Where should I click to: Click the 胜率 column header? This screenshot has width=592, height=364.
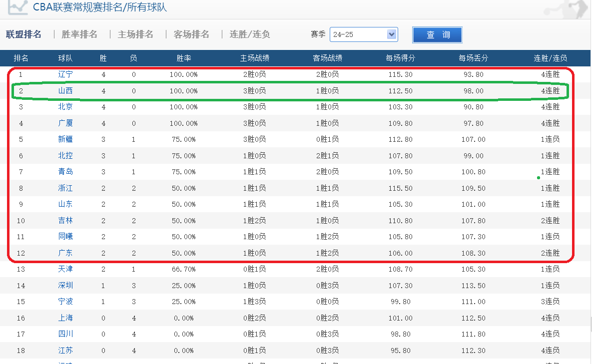[x=184, y=58]
